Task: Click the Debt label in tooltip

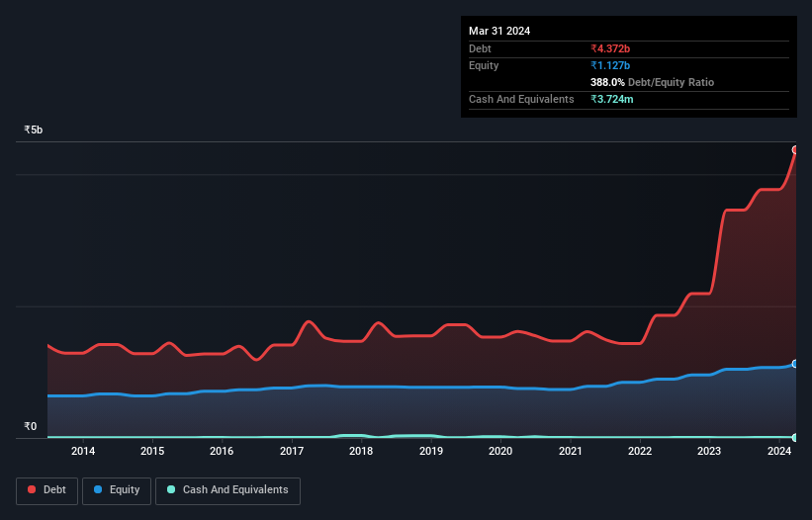Action: point(480,48)
